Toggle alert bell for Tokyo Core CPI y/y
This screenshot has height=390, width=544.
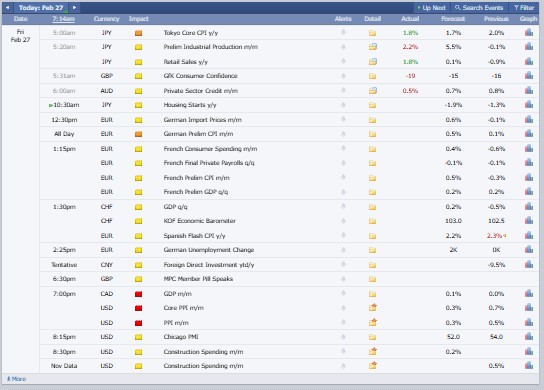click(343, 32)
